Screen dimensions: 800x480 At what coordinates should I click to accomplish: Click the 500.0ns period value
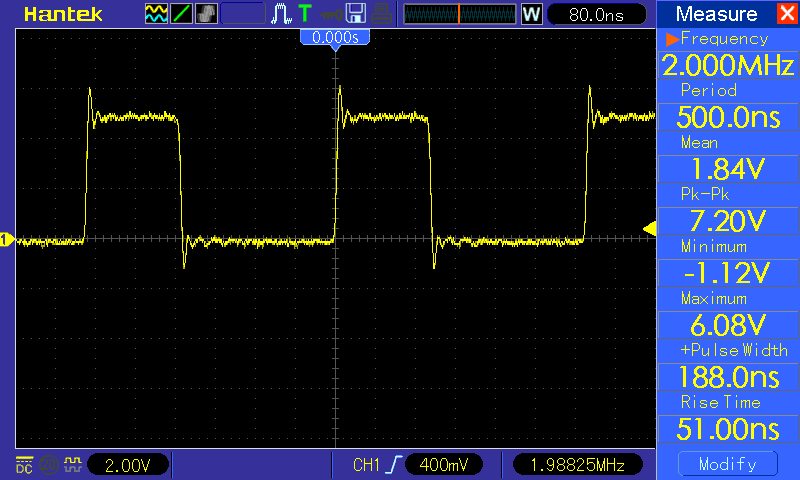click(728, 117)
